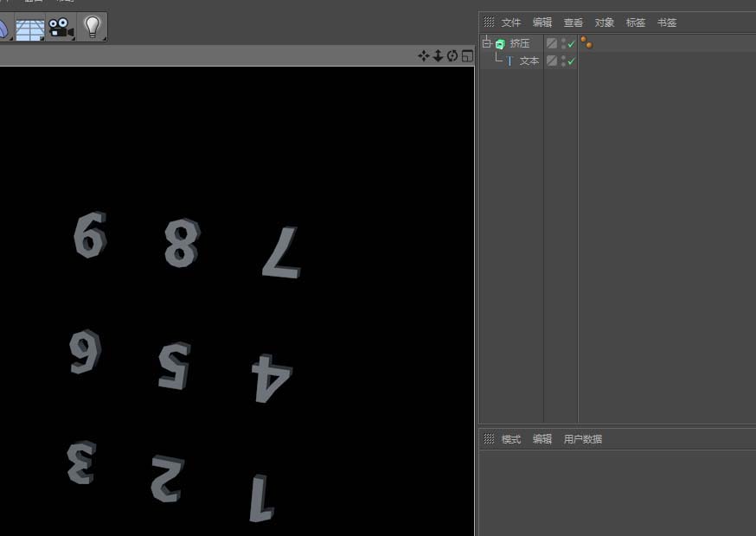Click the layer swatch of 挤压 row

pos(552,43)
